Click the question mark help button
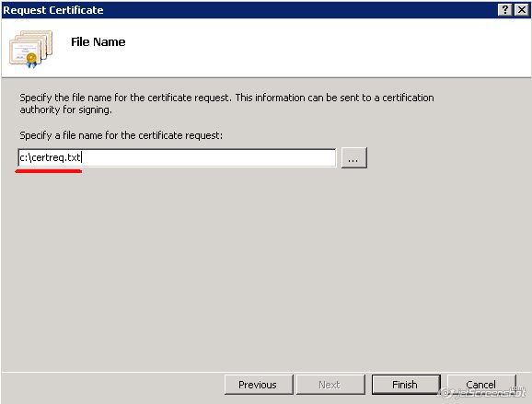This screenshot has width=532, height=404. [505, 10]
